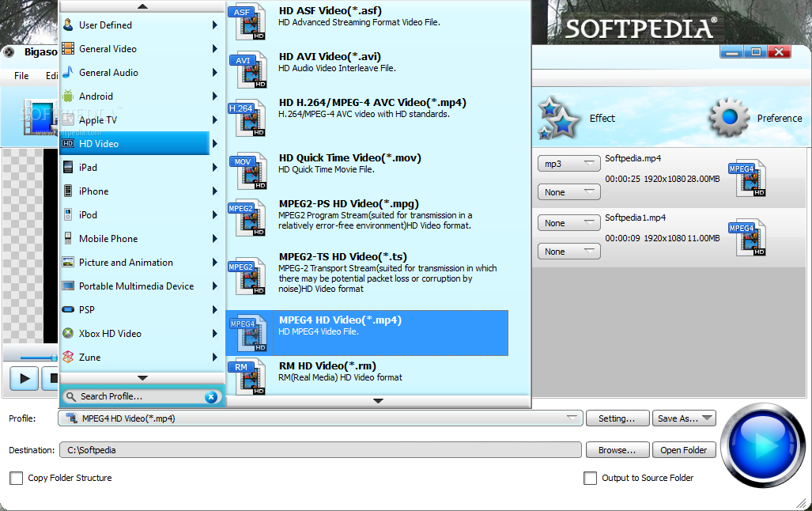The image size is (812, 511).
Task: Click the iPad category icon
Action: coord(68,167)
